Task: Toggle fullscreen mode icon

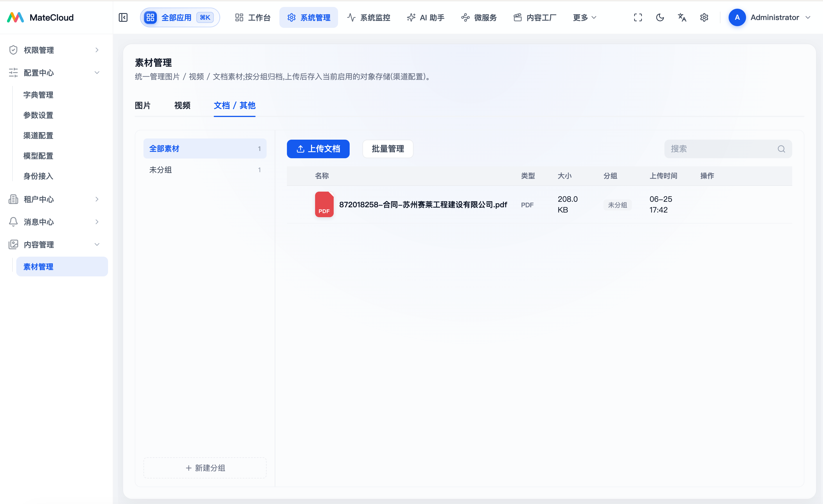Action: click(x=638, y=17)
